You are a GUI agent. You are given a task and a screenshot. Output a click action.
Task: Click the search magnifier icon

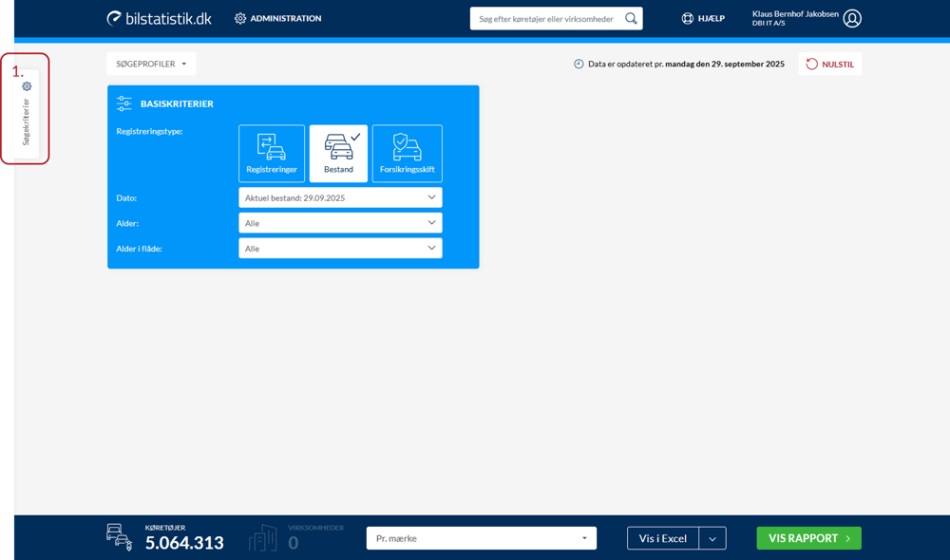(631, 18)
